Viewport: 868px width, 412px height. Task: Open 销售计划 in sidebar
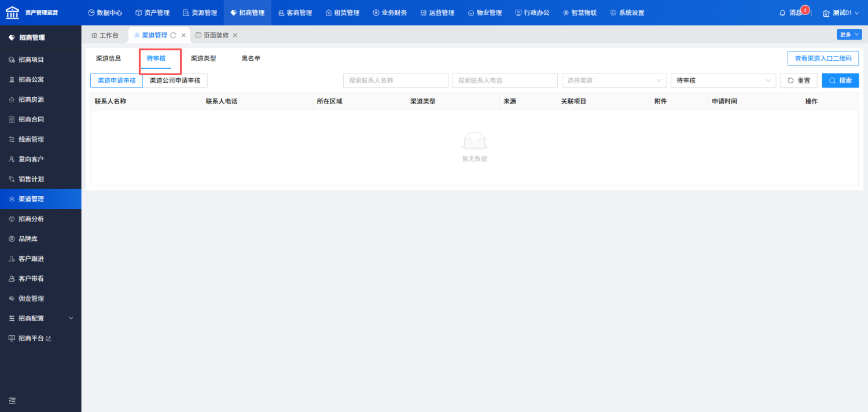click(41, 179)
